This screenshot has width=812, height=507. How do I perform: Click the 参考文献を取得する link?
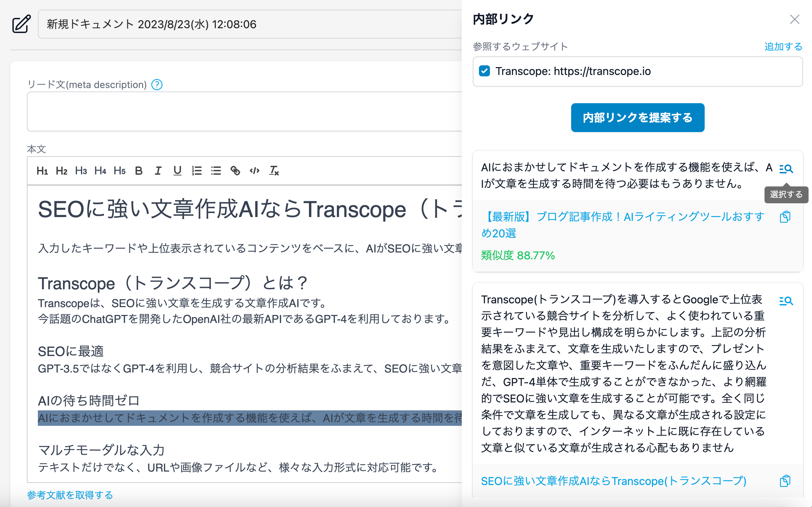[x=70, y=495]
